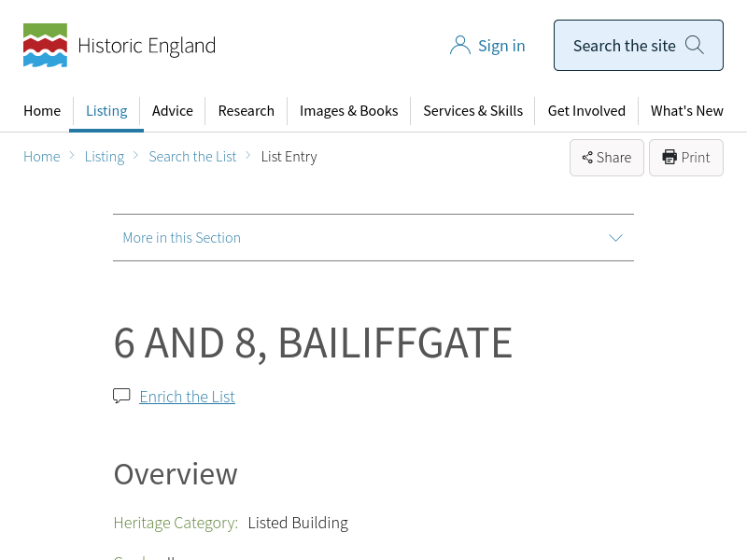The height and width of the screenshot is (560, 747).
Task: Click the magnifying glass search icon
Action: [694, 45]
